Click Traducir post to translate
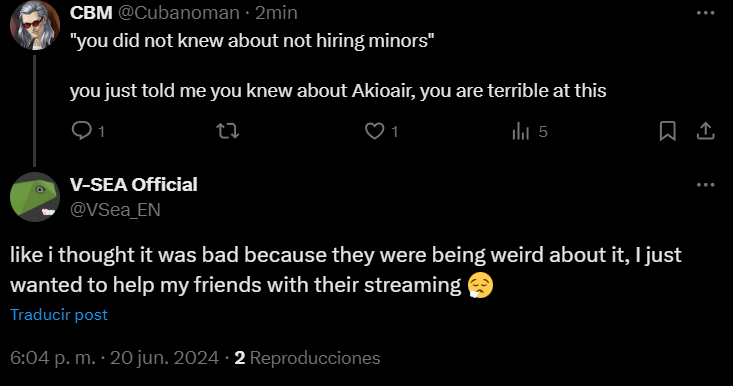733x386 pixels. [59, 315]
